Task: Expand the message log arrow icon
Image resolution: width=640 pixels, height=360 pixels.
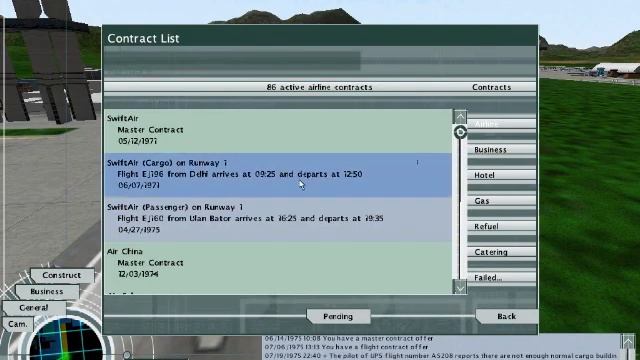Action: (x=628, y=341)
